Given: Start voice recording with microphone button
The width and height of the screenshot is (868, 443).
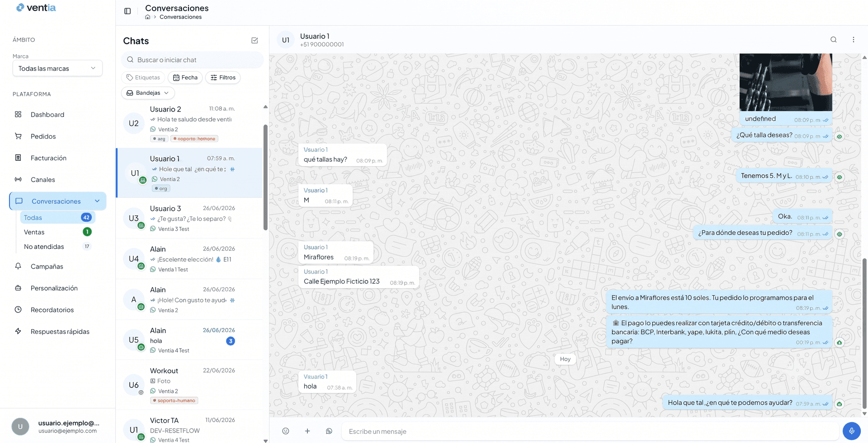Looking at the screenshot, I should tap(852, 431).
